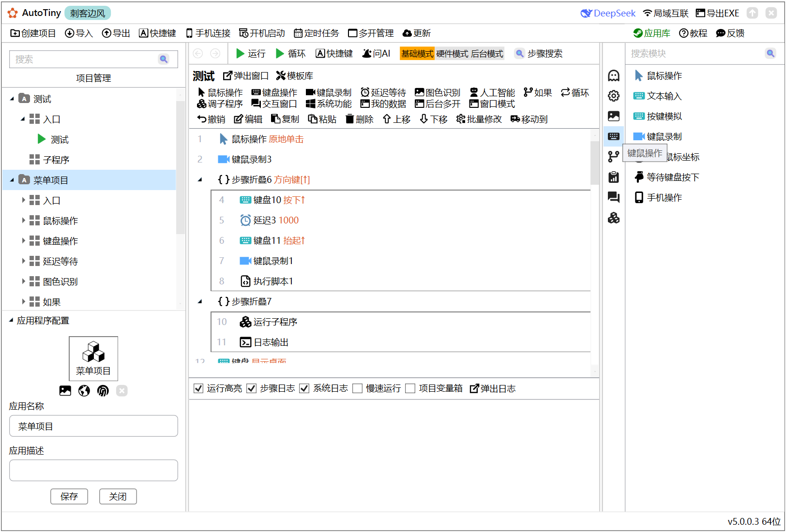
Task: Click 上移 move up
Action: click(x=396, y=119)
